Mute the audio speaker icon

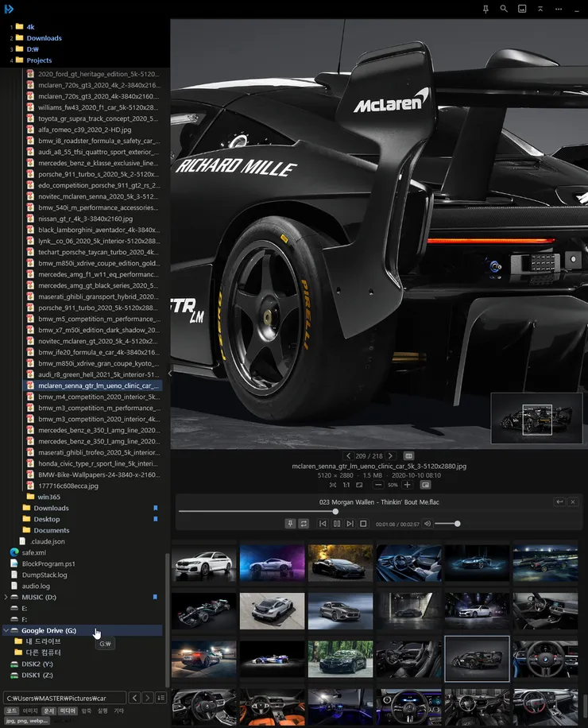[x=427, y=524]
